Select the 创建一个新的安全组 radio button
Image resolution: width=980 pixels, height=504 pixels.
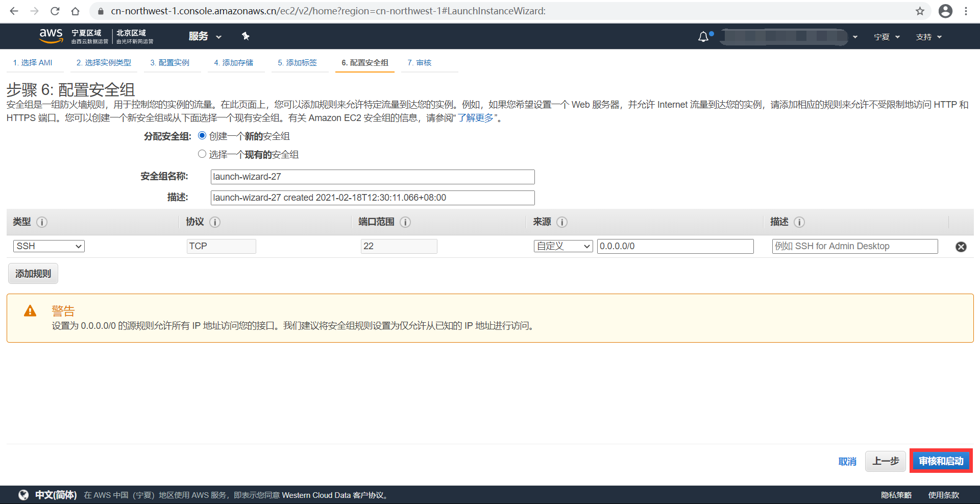(202, 136)
